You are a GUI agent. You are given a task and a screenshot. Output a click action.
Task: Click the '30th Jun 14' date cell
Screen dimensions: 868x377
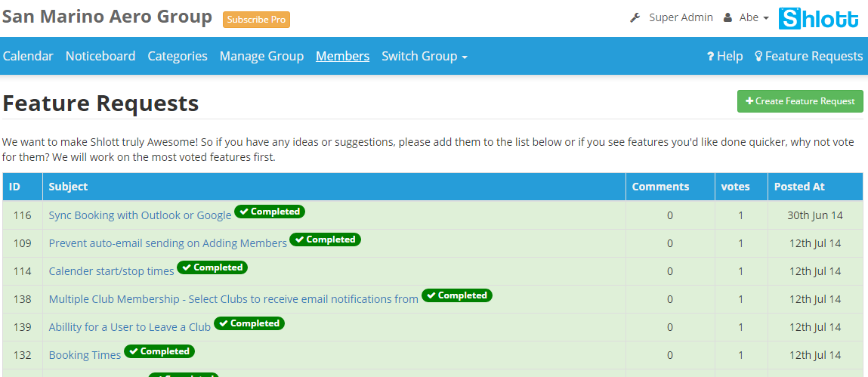click(x=815, y=215)
